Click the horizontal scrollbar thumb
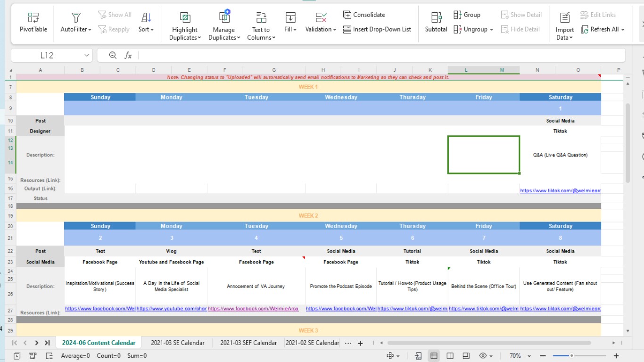This screenshot has height=362, width=644. [488, 343]
